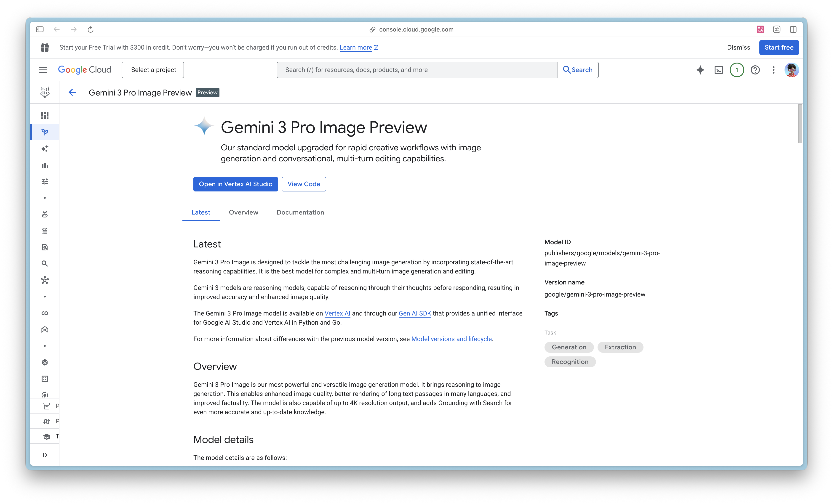
Task: Focus the resources search field
Action: pos(417,70)
